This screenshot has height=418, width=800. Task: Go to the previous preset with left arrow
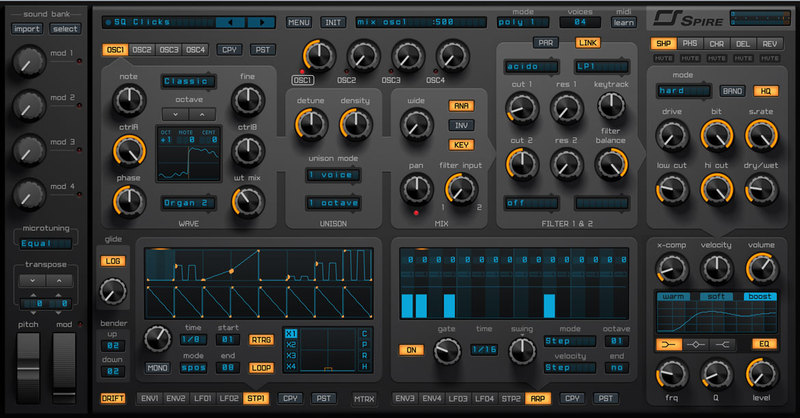233,21
